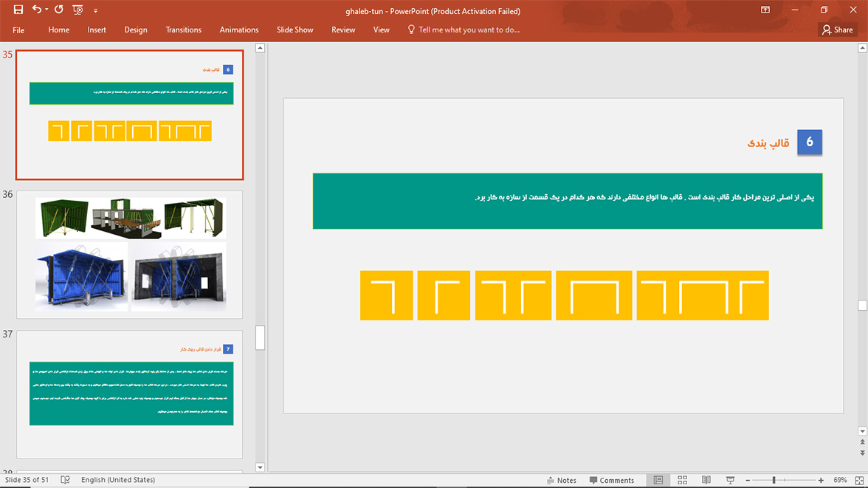Screen dimensions: 868x488
Task: Click the thumbnail pane scrollbar handle
Action: (260, 337)
